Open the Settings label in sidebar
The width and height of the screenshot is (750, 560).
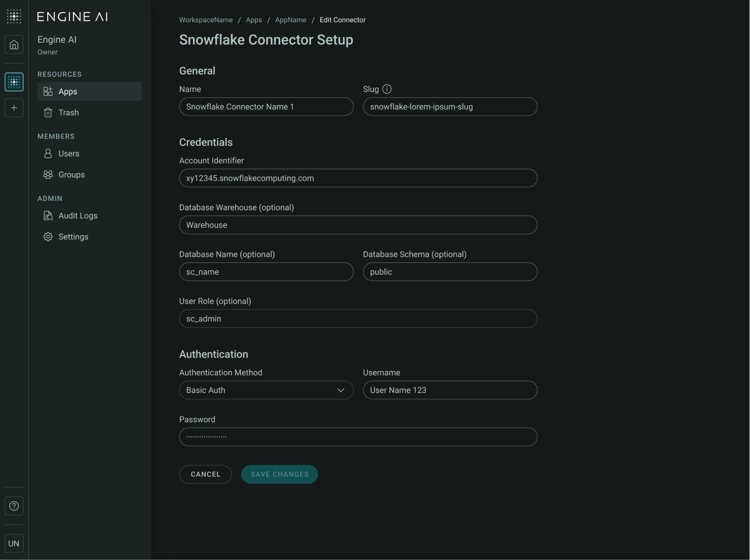coord(73,237)
